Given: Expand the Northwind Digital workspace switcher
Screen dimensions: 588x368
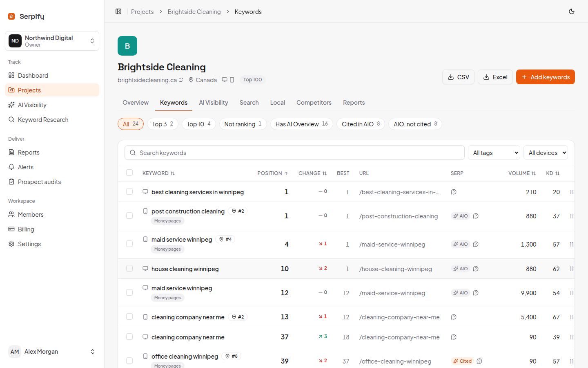Looking at the screenshot, I should 52,41.
